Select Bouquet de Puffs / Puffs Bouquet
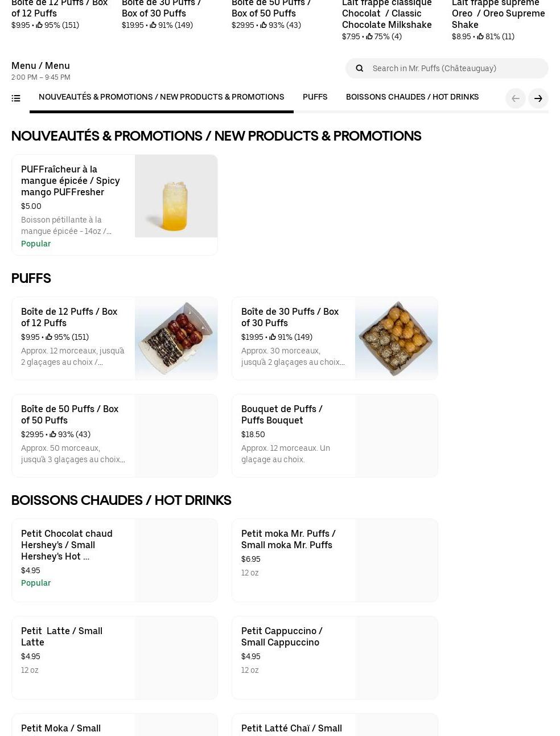The width and height of the screenshot is (560, 736). pos(282,414)
